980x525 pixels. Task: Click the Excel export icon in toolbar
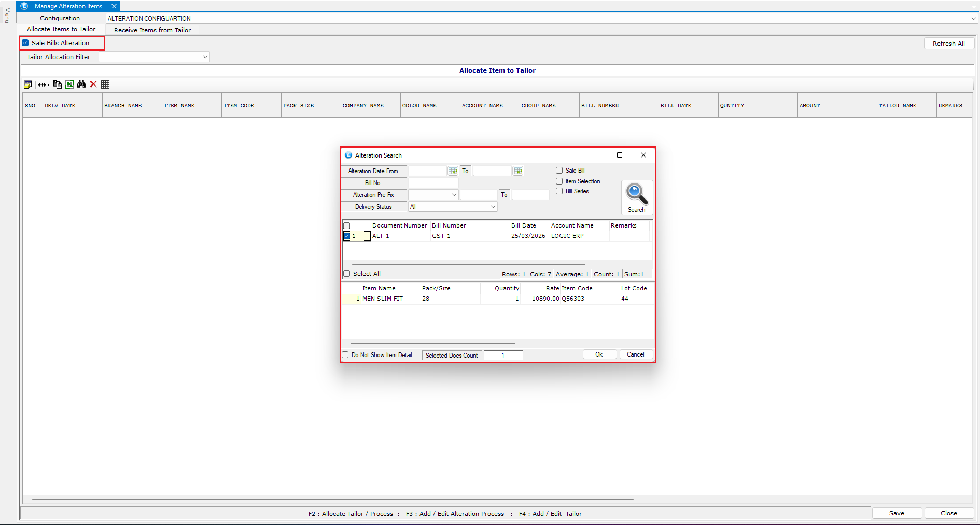(x=69, y=84)
